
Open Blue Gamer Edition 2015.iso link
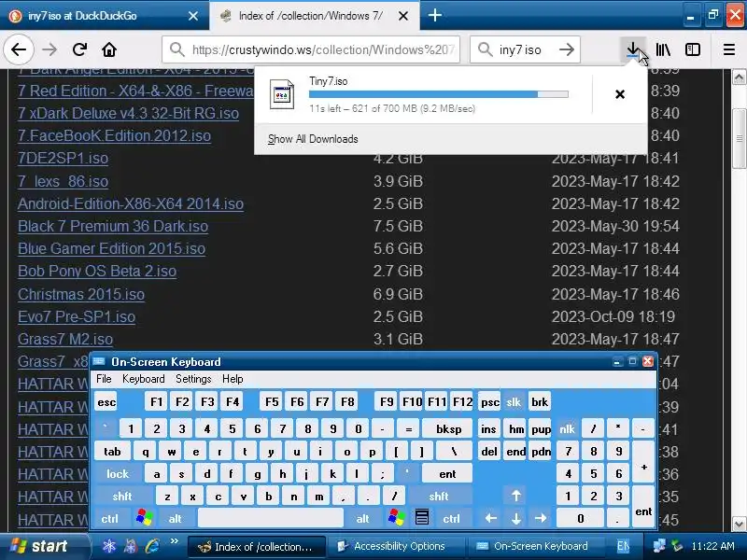[111, 248]
